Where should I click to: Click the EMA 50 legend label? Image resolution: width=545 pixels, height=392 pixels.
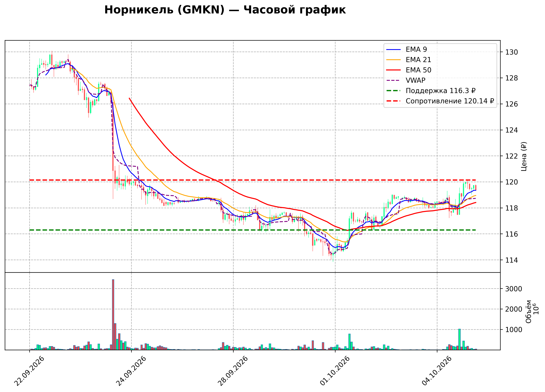(x=418, y=70)
